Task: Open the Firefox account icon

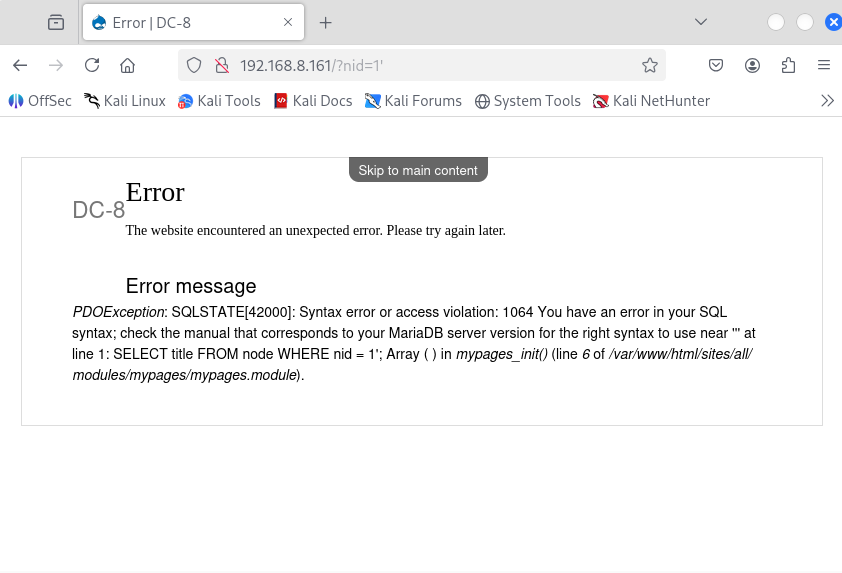Action: pyautogui.click(x=752, y=65)
